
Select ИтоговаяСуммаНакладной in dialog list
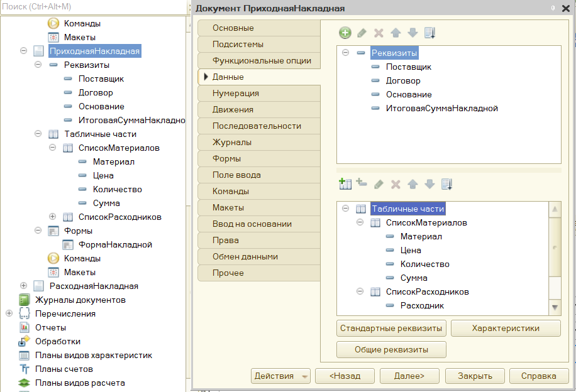coord(442,108)
